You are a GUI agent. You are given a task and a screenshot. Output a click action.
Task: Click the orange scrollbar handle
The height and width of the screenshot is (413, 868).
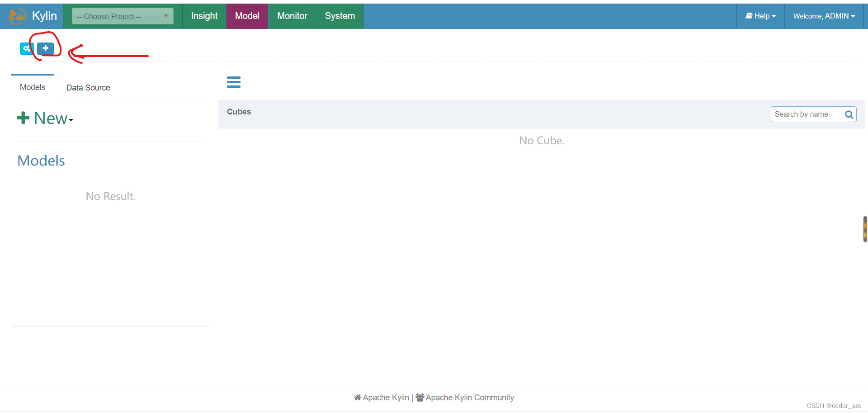coord(865,229)
